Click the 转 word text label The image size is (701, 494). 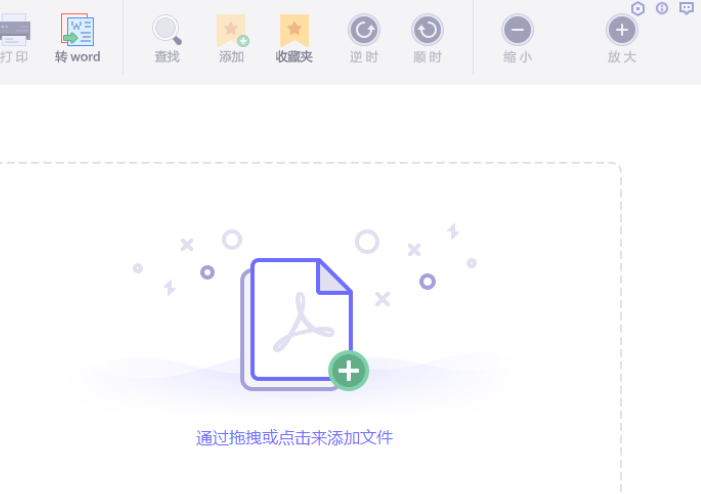pyautogui.click(x=77, y=57)
